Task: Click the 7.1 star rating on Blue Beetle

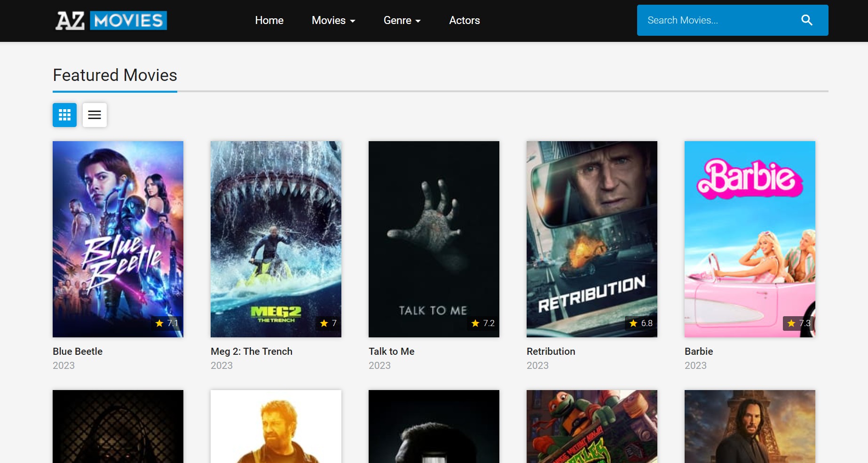Action: pyautogui.click(x=166, y=323)
